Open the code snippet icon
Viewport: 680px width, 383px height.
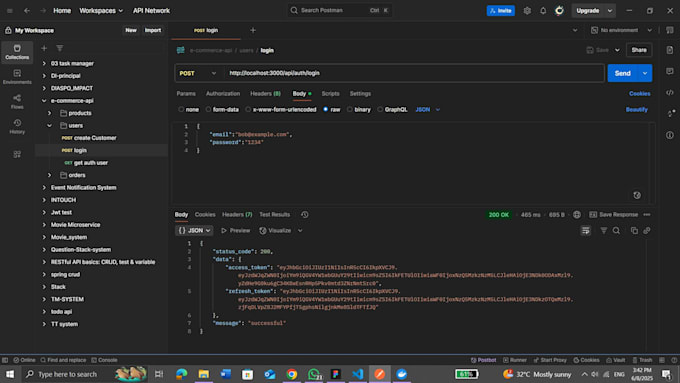(x=670, y=92)
